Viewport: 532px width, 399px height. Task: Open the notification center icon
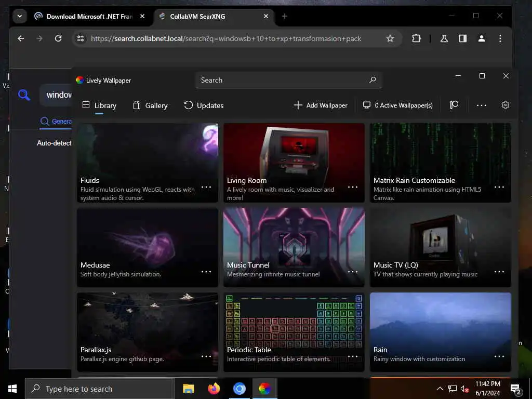[x=515, y=389]
